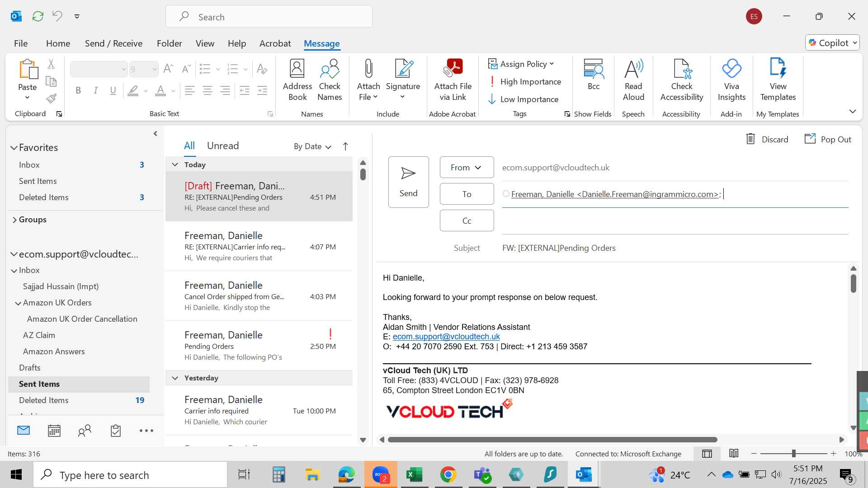Click the Subject field text
The image size is (868, 488).
[x=559, y=248]
